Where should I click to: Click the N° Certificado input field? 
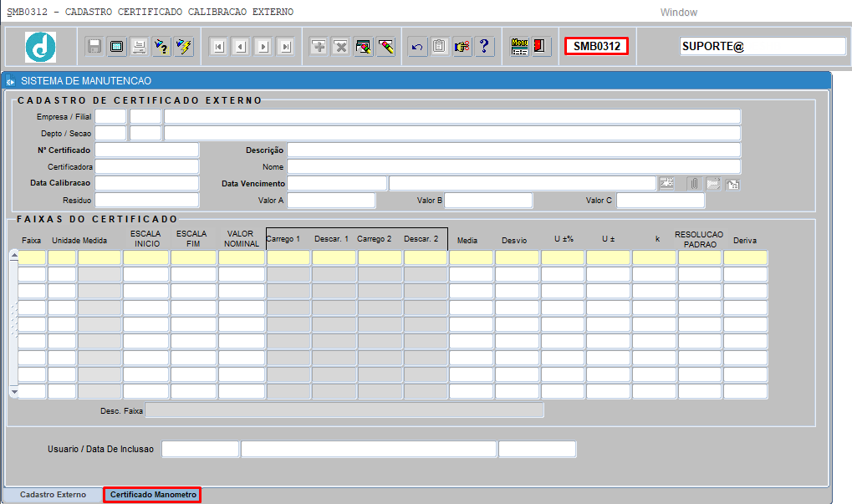tap(146, 150)
